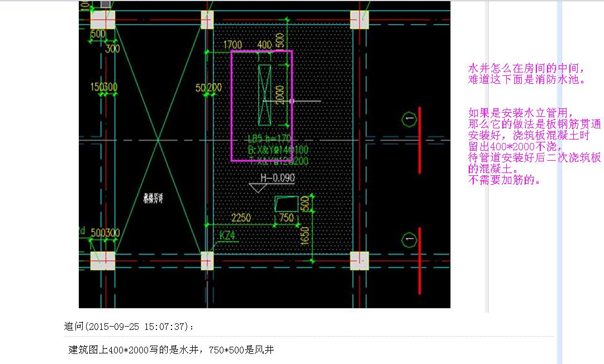Screen dimensions: 604x364
Task: Open the CAD floor plan drawing image
Action: pyautogui.click(x=264, y=154)
